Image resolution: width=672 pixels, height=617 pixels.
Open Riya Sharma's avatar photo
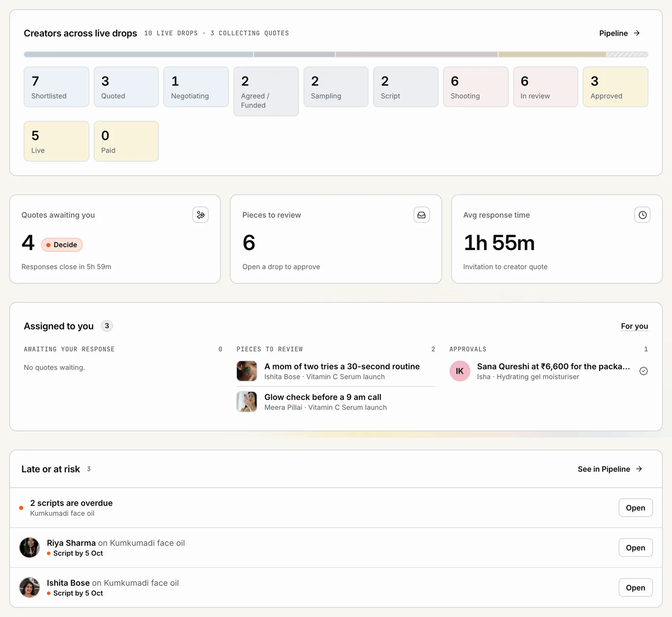click(30, 548)
